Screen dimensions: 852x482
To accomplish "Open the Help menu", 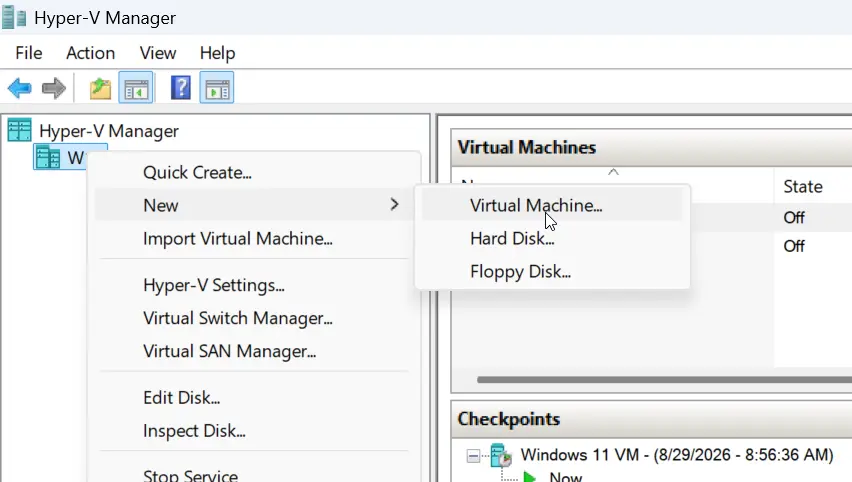I will click(x=217, y=53).
